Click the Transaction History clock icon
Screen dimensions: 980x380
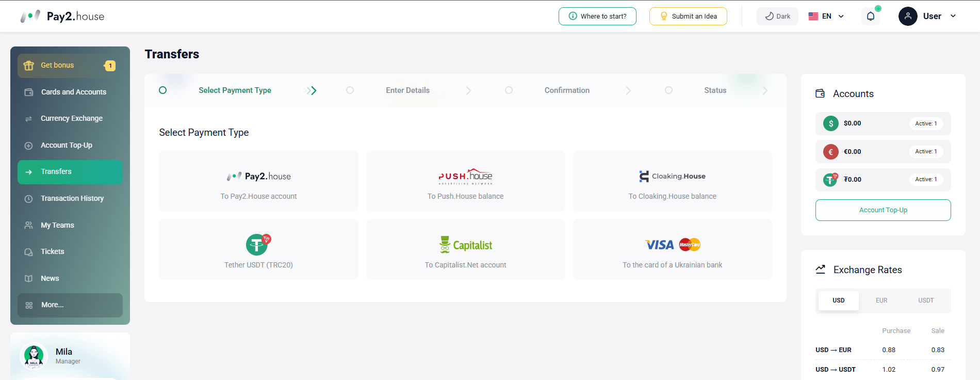29,199
